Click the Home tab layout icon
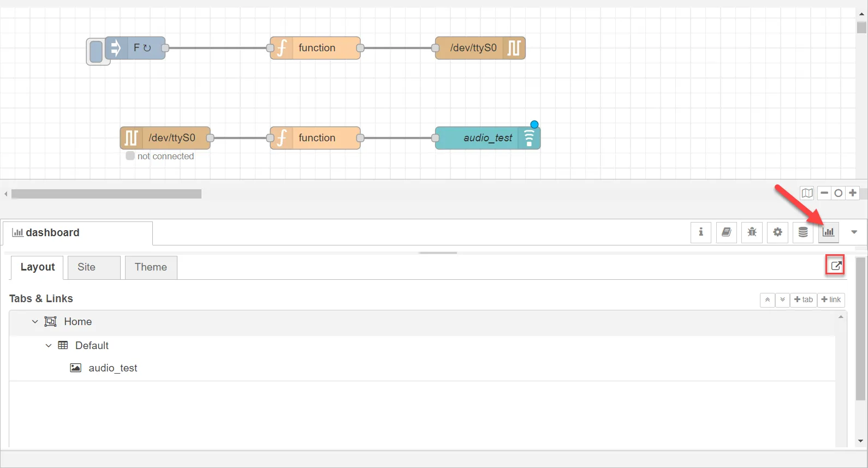This screenshot has width=868, height=468. (x=50, y=322)
